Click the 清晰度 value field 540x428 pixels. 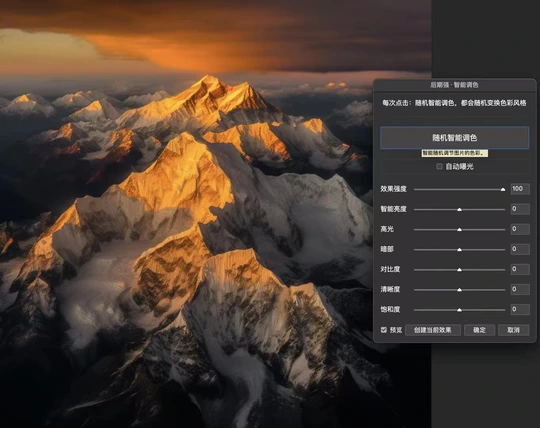coord(520,289)
